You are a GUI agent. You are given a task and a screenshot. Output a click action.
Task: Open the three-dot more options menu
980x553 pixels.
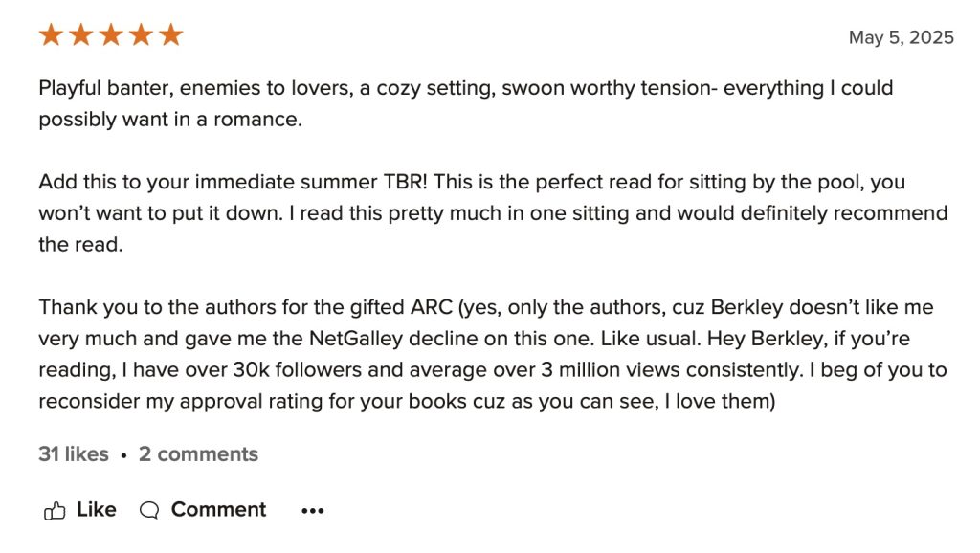tap(313, 511)
